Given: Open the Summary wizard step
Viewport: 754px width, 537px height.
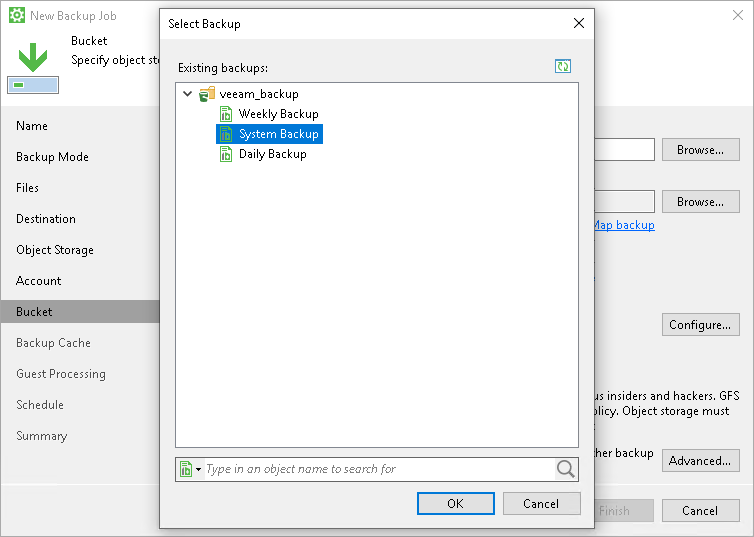Looking at the screenshot, I should click(42, 436).
